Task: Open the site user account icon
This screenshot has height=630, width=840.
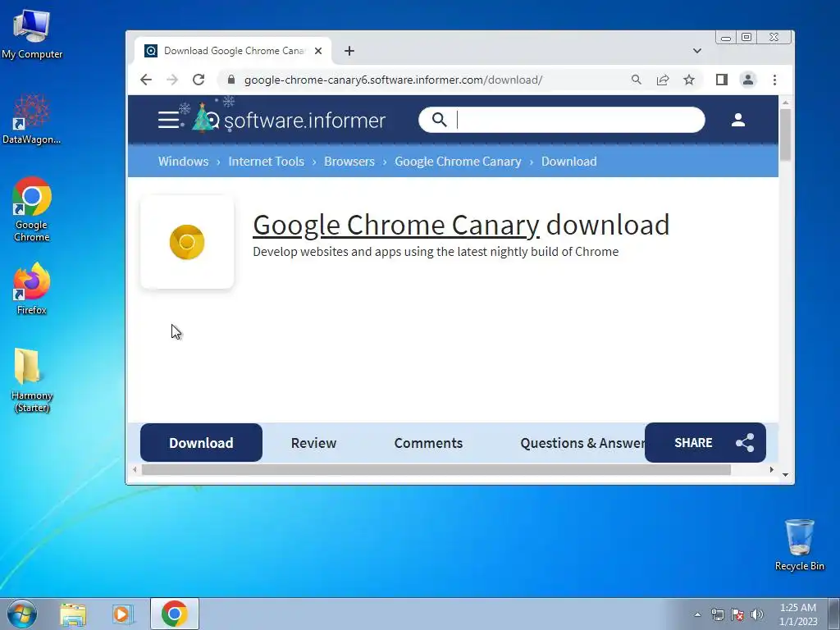Action: click(x=738, y=120)
